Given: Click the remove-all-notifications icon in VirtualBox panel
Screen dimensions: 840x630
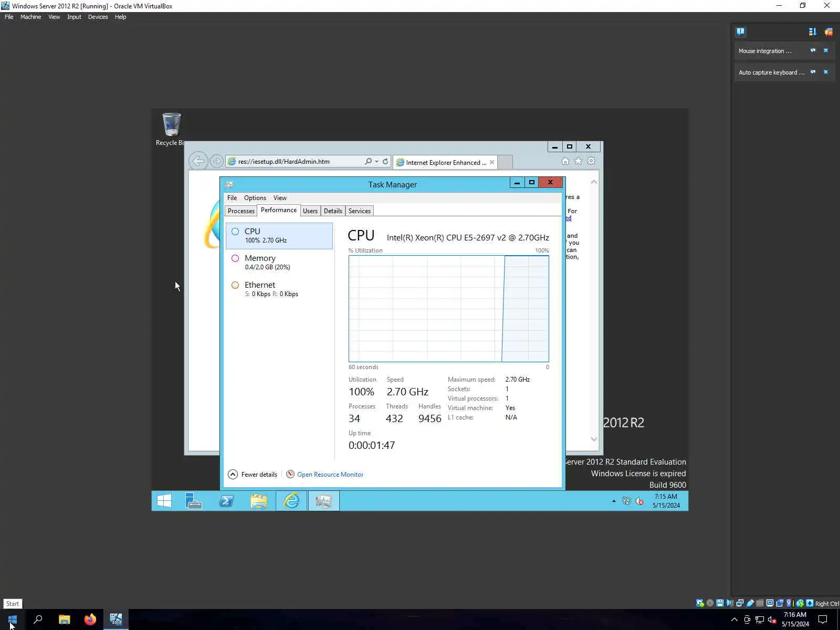Looking at the screenshot, I should pyautogui.click(x=828, y=31).
